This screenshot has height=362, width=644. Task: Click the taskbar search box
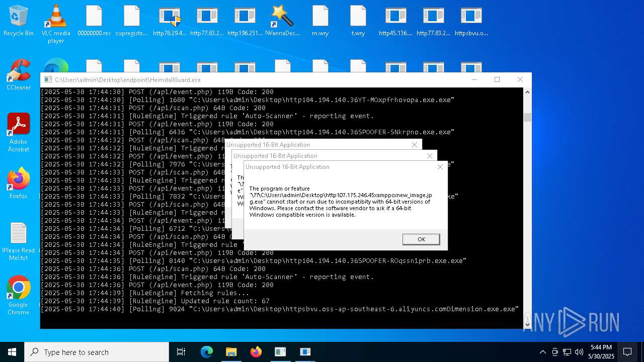[97, 352]
